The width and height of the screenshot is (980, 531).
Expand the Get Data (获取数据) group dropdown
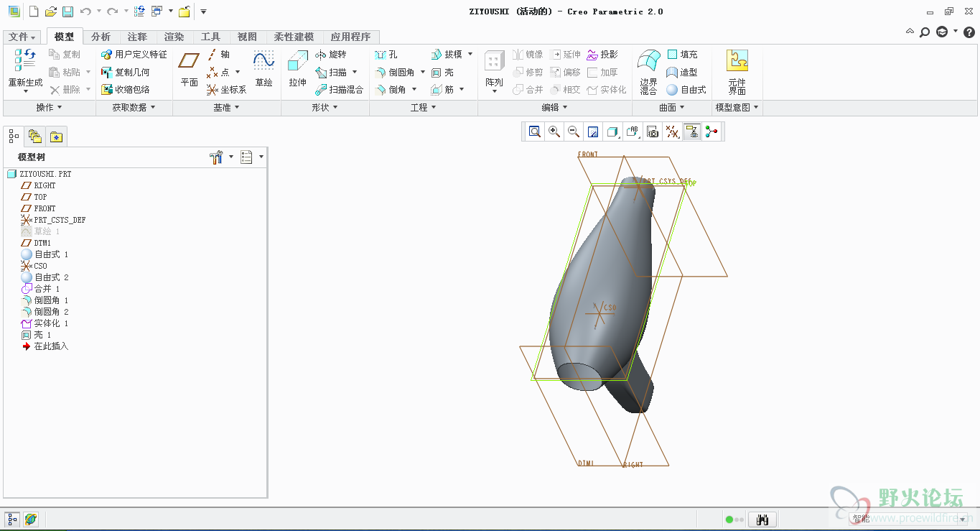tap(134, 108)
